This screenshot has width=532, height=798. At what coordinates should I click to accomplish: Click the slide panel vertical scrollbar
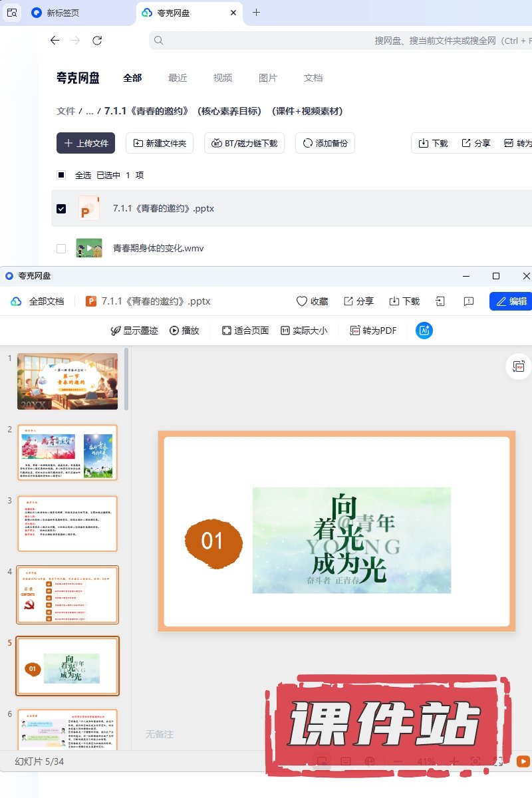tap(126, 379)
